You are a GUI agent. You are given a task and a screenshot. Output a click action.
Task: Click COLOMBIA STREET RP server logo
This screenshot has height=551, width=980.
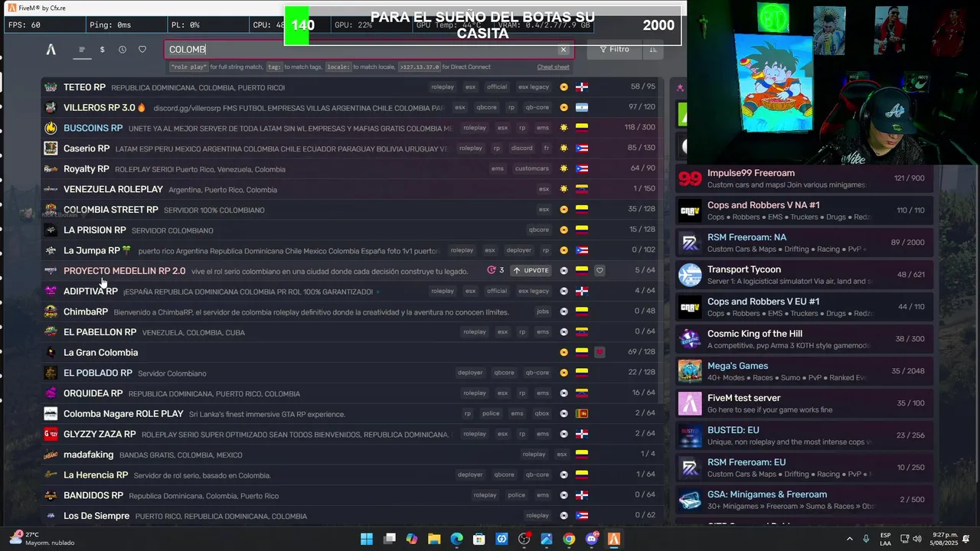[x=51, y=210]
